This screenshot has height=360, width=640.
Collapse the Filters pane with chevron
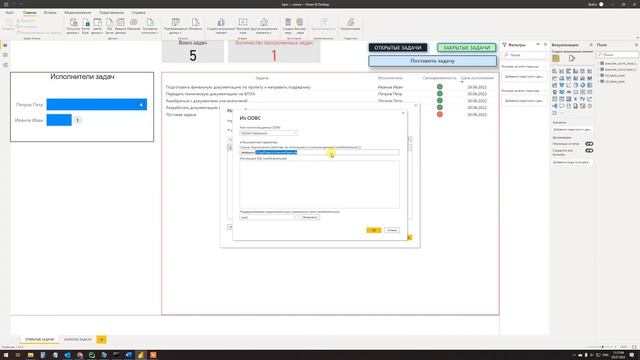(545, 44)
